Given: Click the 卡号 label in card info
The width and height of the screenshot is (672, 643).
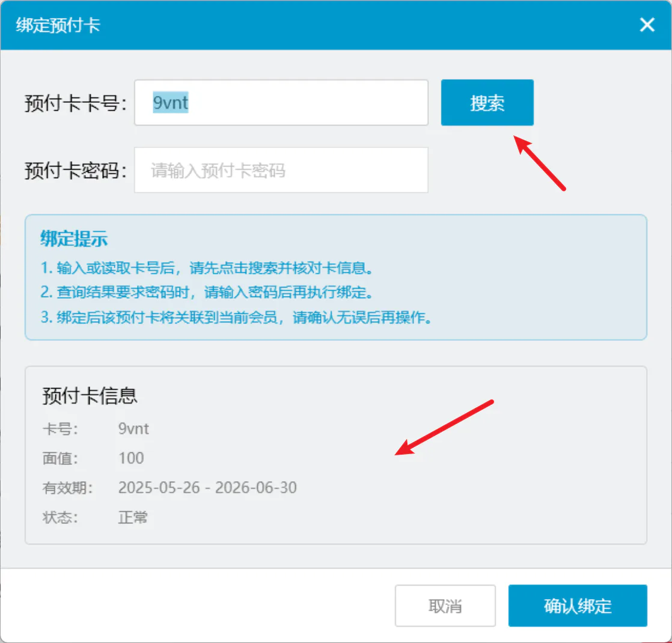Looking at the screenshot, I should pos(60,429).
